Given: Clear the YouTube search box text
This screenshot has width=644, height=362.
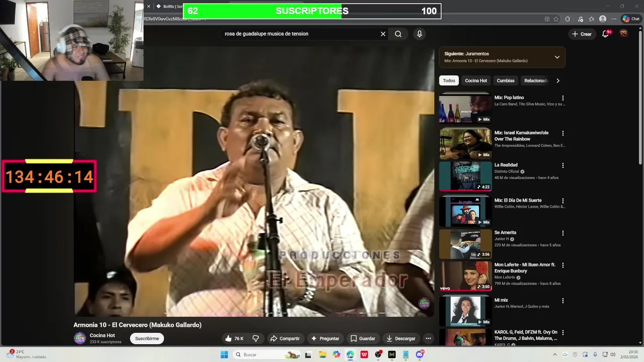Looking at the screenshot, I should 383,34.
